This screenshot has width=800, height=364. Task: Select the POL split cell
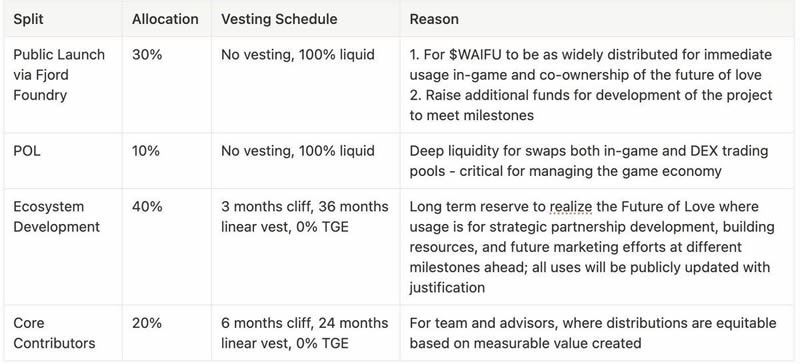point(63,161)
